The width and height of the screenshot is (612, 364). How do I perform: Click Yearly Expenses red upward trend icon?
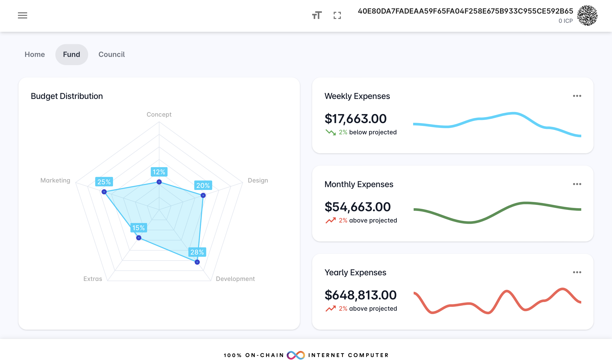pos(330,309)
